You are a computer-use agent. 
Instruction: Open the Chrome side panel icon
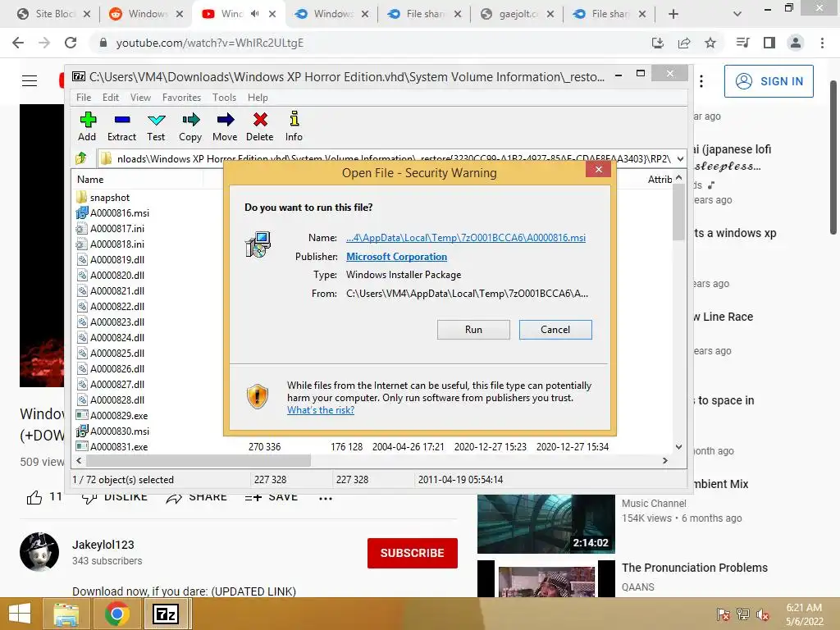pyautogui.click(x=769, y=43)
